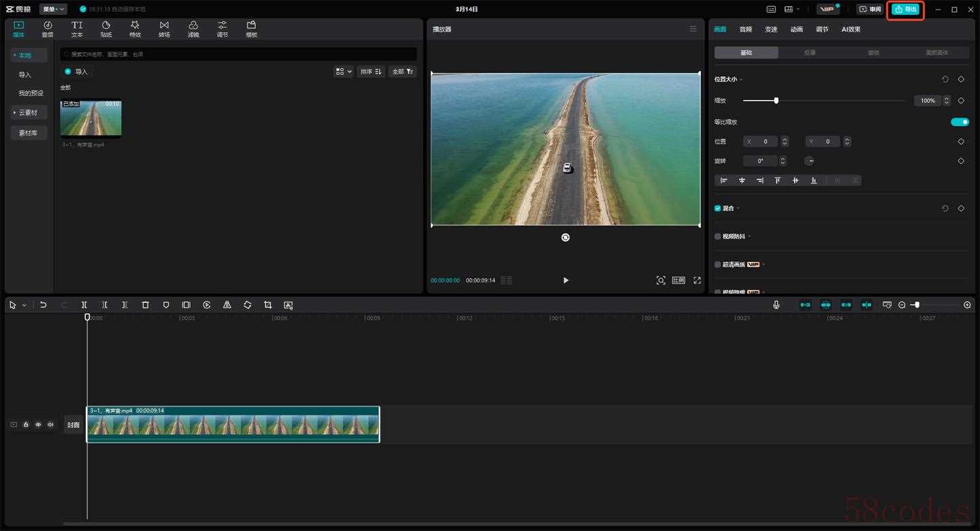The width and height of the screenshot is (980, 531).
Task: Expand the 云素材 sidebar section
Action: click(29, 113)
